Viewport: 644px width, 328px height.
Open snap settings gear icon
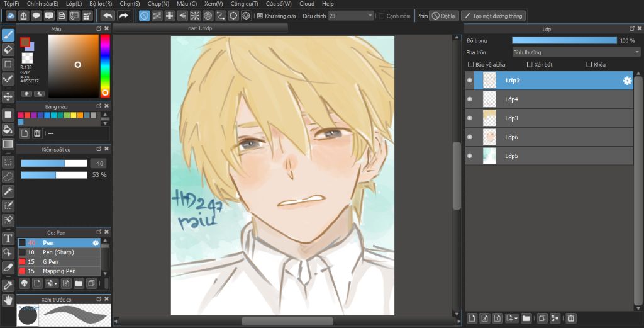(x=246, y=16)
